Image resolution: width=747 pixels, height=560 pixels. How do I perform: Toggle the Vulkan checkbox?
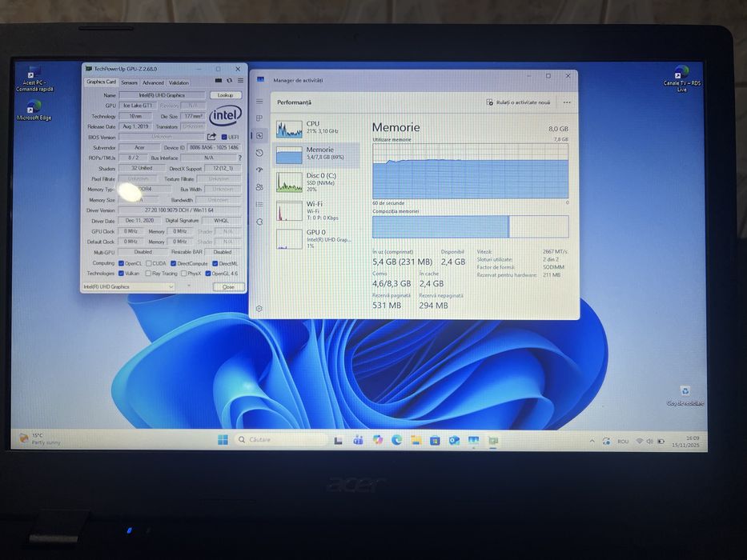(121, 274)
